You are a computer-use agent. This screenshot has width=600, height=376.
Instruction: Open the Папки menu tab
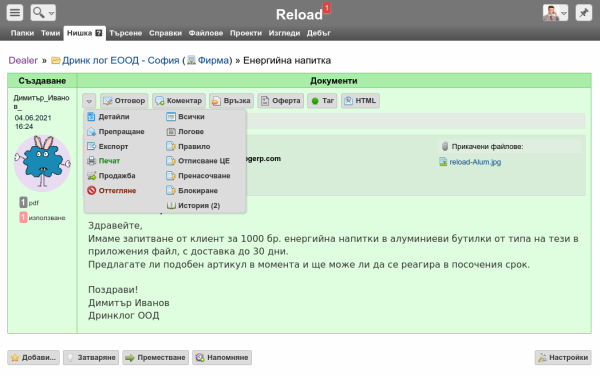[x=22, y=33]
